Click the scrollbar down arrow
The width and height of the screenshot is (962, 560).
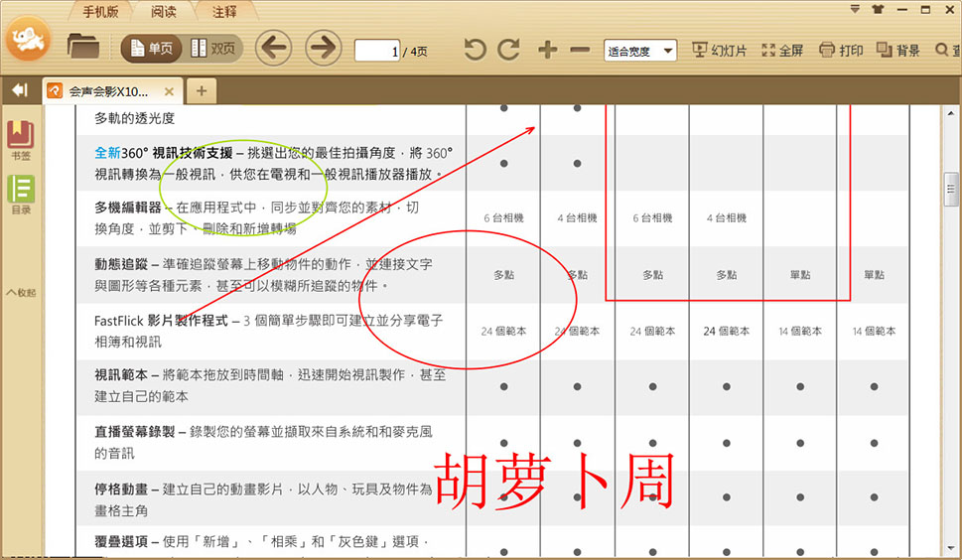click(x=950, y=548)
